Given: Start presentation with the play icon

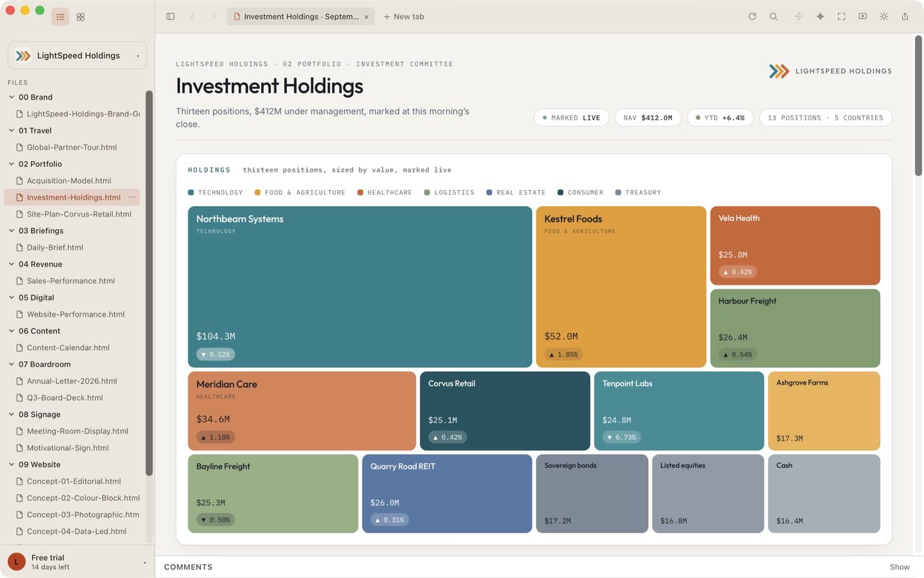Looking at the screenshot, I should pos(862,17).
